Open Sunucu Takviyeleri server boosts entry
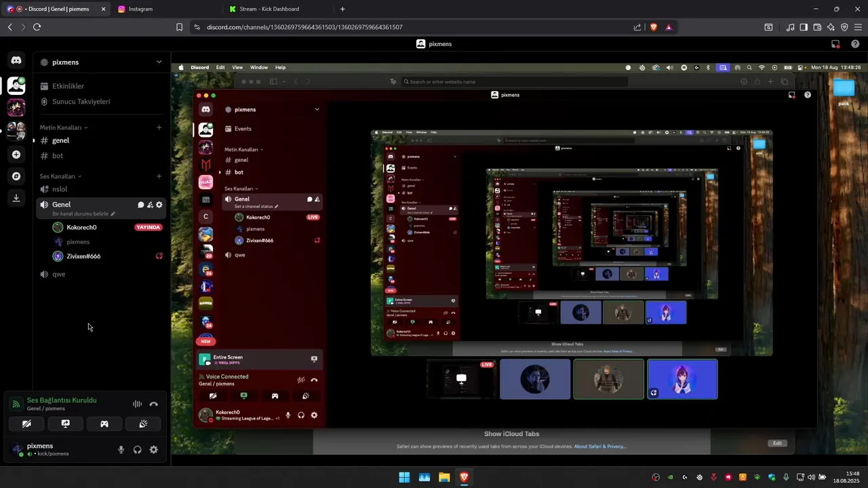 [102, 102]
